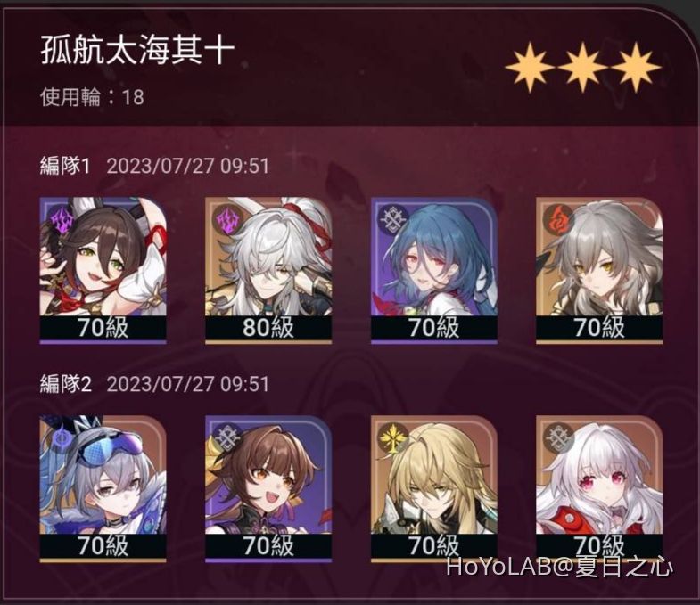Screen dimensions: 700x605
Task: Click the first gold star rating
Action: point(530,68)
